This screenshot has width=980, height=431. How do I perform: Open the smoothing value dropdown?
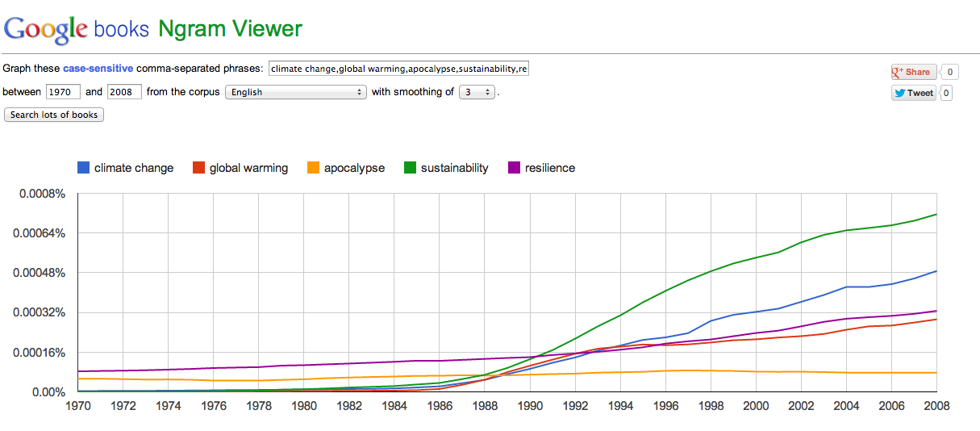476,92
